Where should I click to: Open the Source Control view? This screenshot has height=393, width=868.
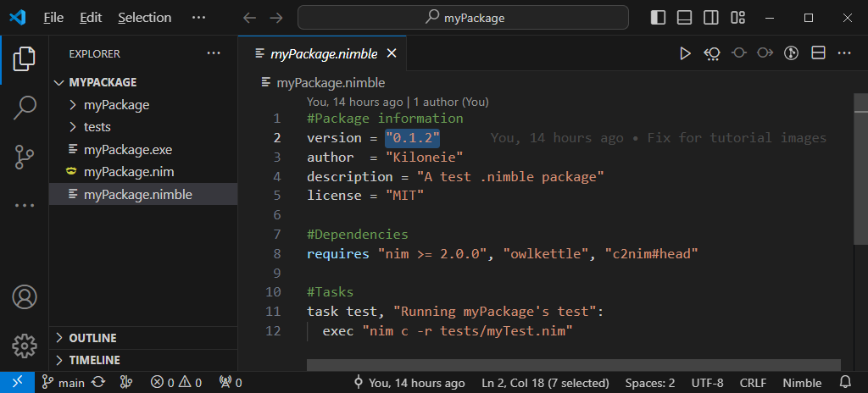(x=25, y=157)
